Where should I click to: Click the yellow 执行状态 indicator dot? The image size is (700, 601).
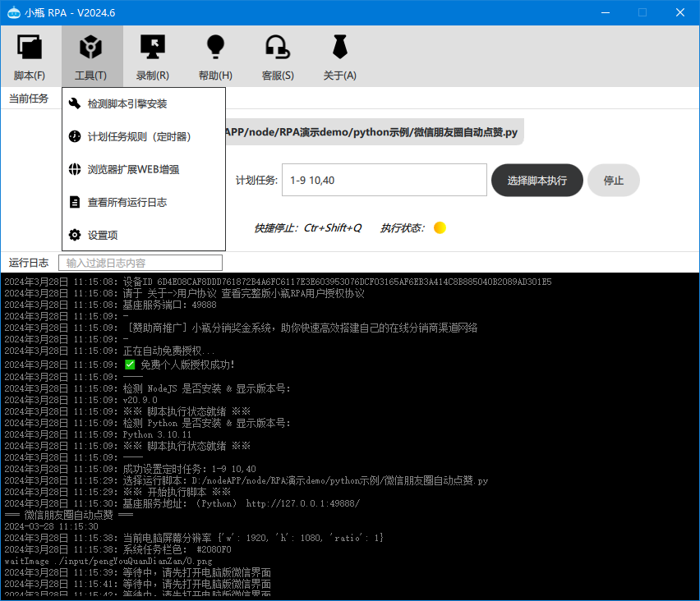(x=440, y=227)
